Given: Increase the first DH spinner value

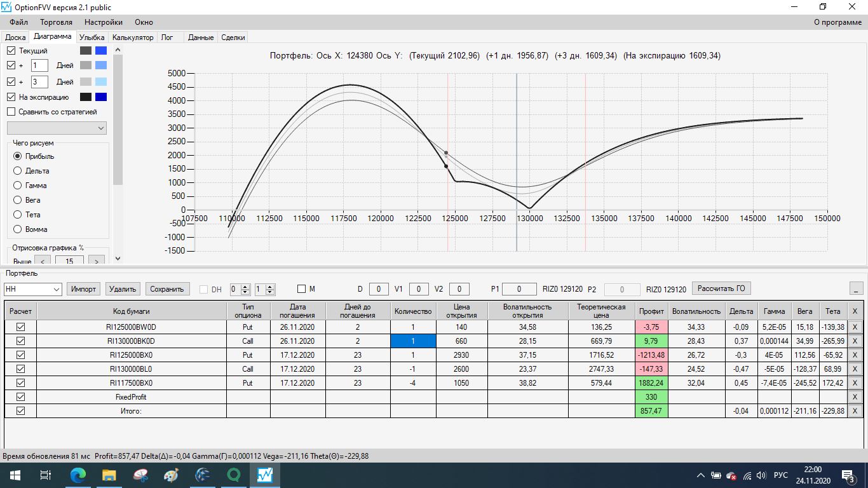Looking at the screenshot, I should pos(246,287).
